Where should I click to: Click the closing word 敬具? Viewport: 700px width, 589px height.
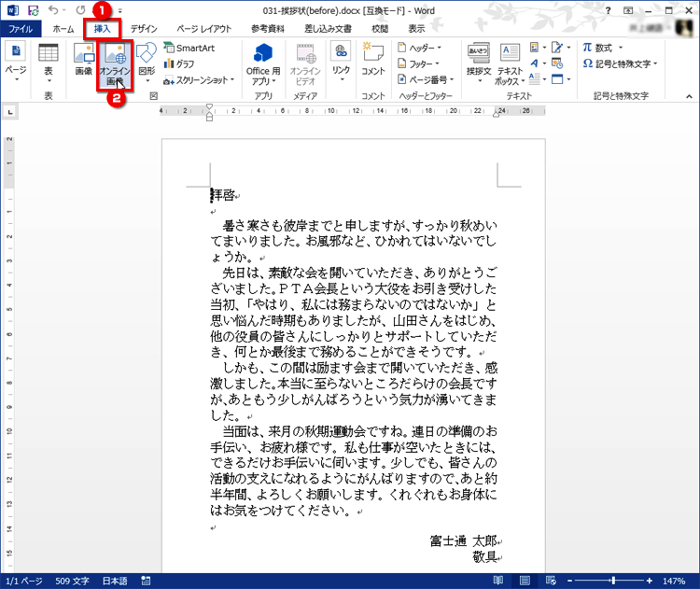[x=484, y=557]
